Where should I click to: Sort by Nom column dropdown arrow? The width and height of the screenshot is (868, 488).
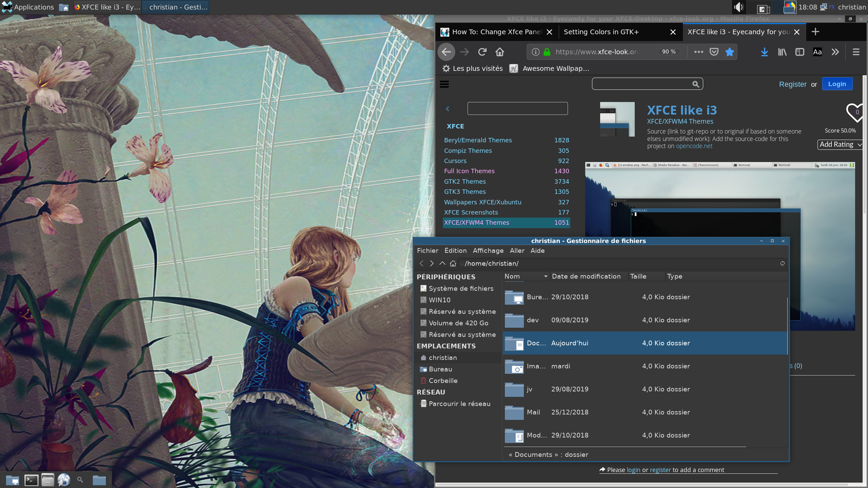546,277
